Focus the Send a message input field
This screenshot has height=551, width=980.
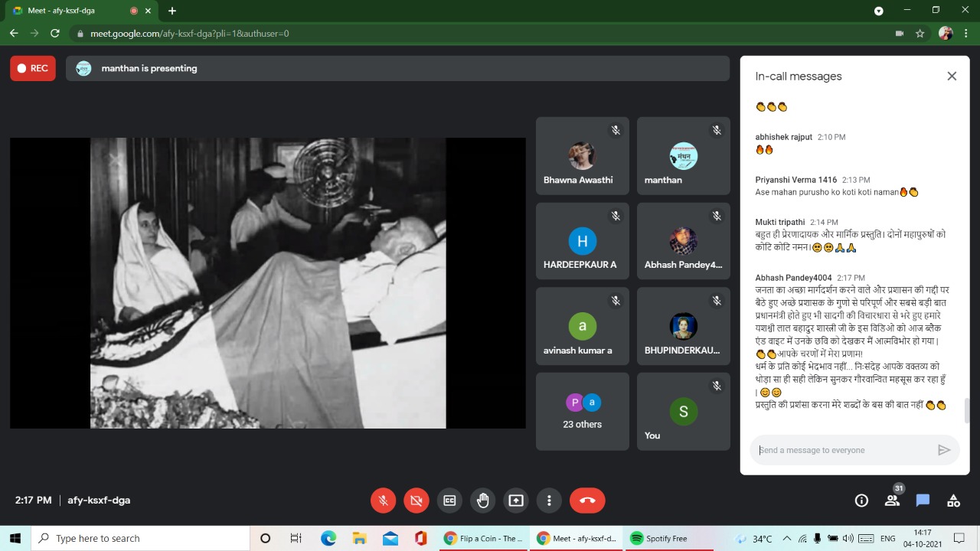pyautogui.click(x=841, y=450)
